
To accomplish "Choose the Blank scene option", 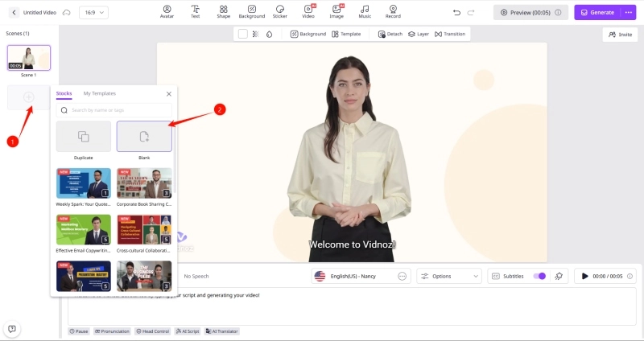I will [144, 136].
